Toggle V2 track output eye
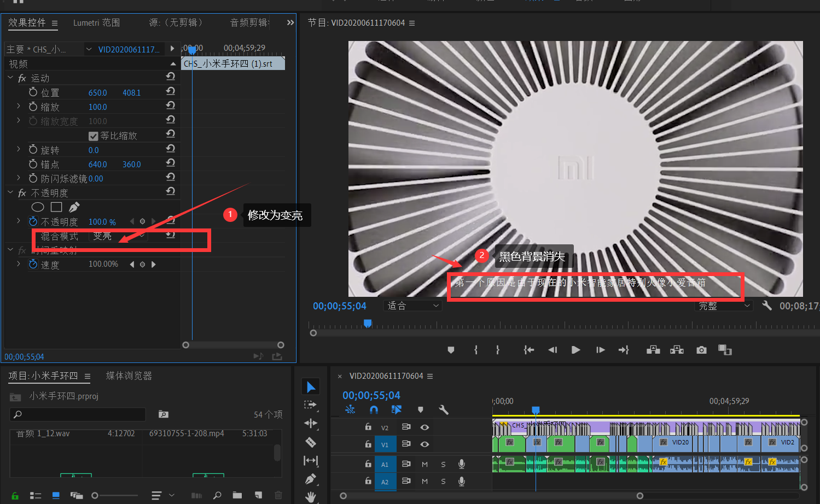The height and width of the screenshot is (504, 820). pyautogui.click(x=424, y=427)
